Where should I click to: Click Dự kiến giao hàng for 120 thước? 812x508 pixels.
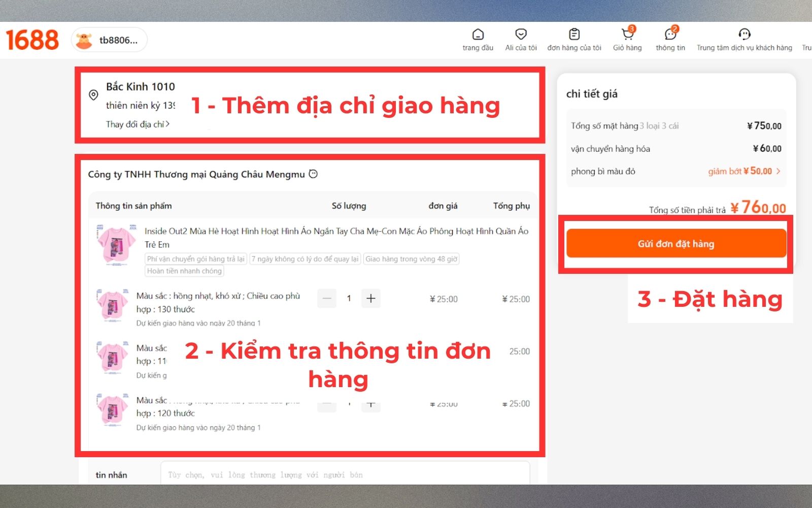198,428
